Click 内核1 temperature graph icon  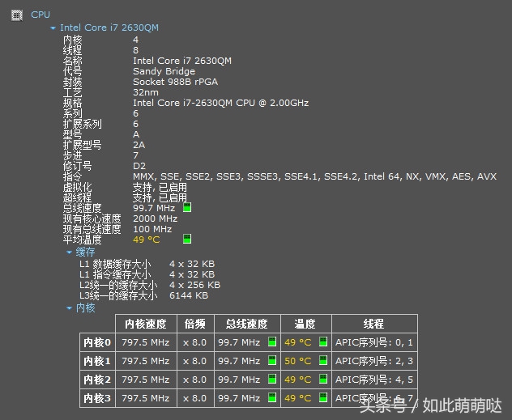click(323, 360)
